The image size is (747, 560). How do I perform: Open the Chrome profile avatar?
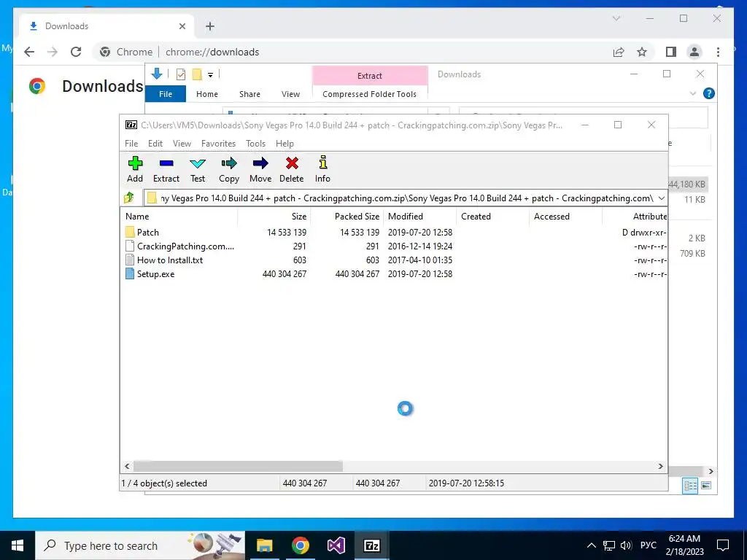pos(694,52)
